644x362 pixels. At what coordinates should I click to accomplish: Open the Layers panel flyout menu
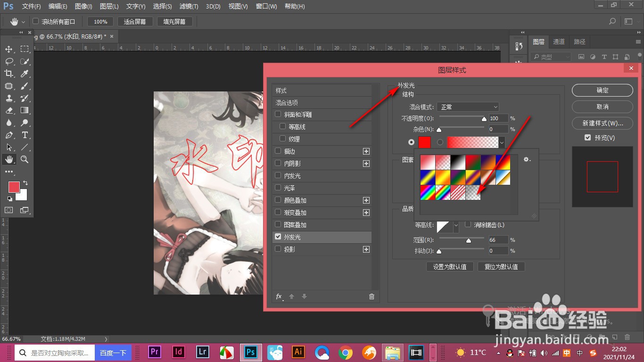click(638, 41)
